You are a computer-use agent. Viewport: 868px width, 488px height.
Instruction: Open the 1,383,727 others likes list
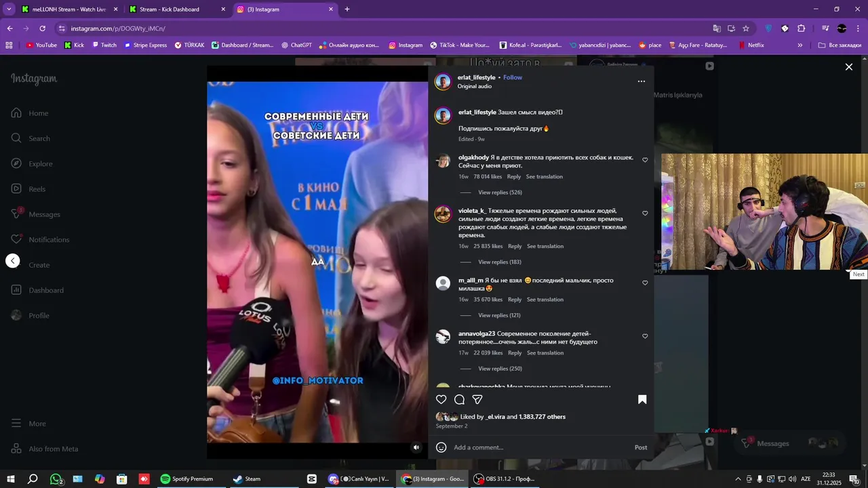[542, 417]
